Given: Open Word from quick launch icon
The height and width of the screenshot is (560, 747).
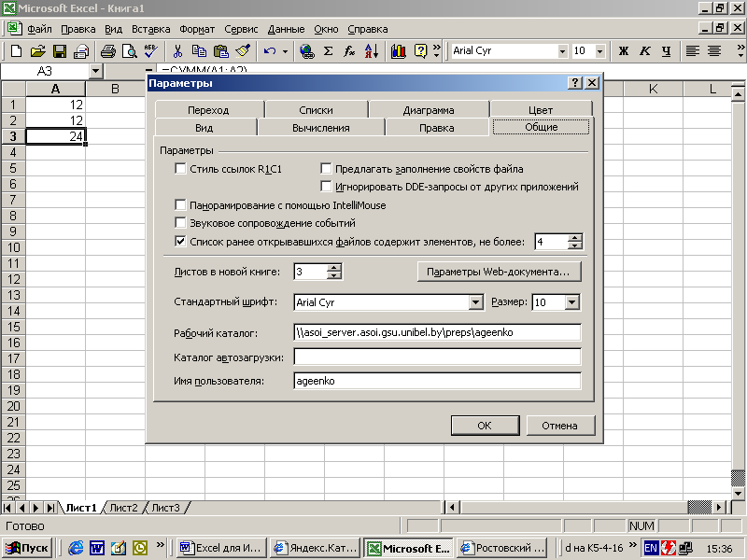Looking at the screenshot, I should coord(97,548).
